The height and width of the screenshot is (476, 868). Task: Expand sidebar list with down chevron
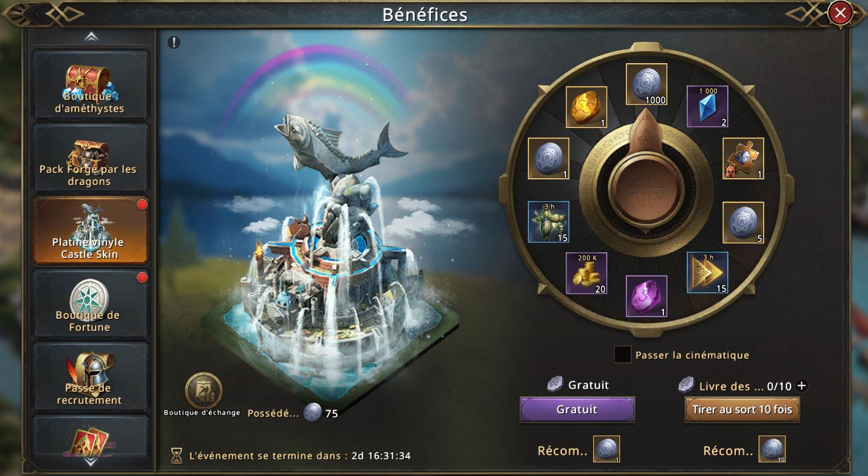click(x=91, y=461)
